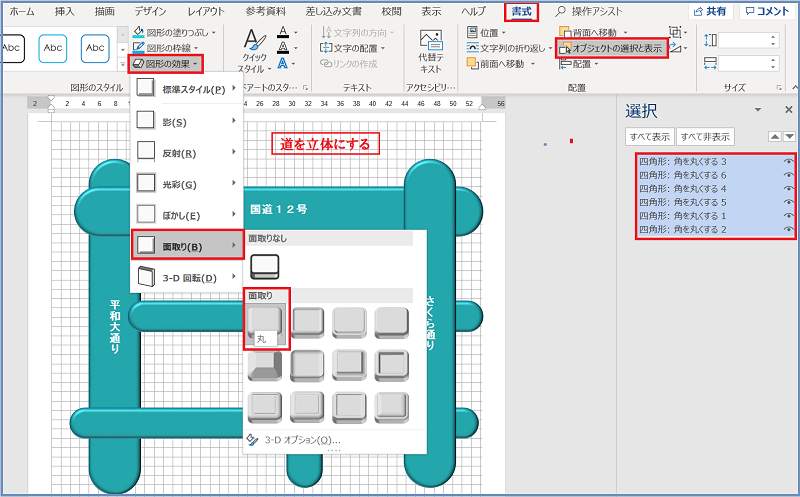Click すべて表示 show all button
The height and width of the screenshot is (497, 800).
coord(649,137)
